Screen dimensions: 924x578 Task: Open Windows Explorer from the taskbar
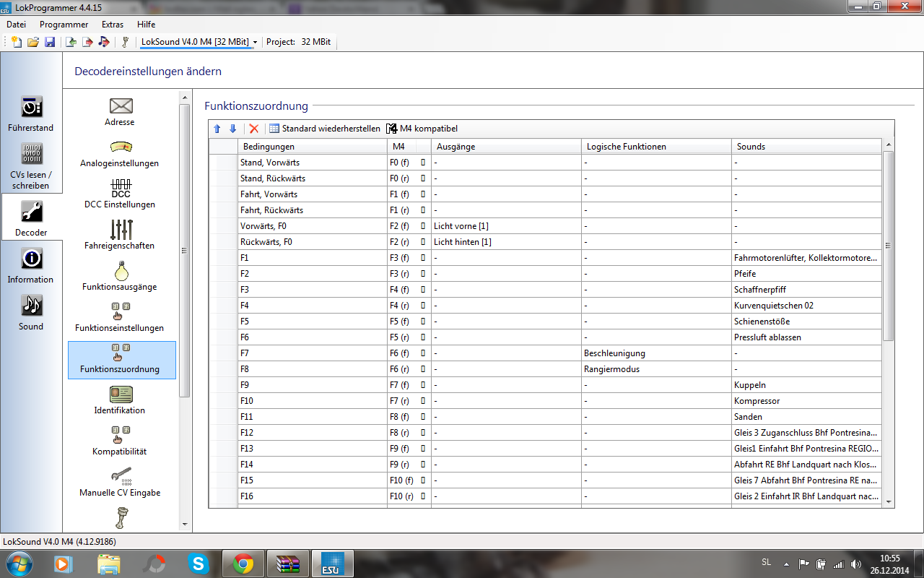108,564
